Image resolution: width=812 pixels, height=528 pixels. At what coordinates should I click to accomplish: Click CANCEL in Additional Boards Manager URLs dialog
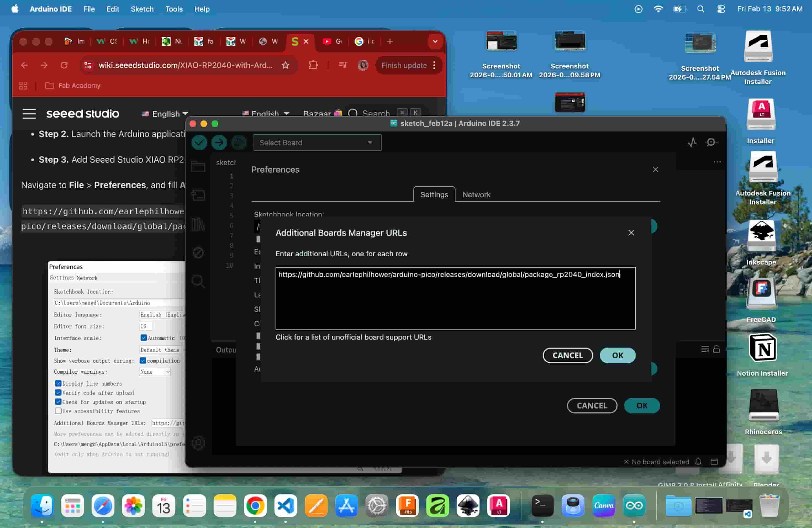tap(567, 355)
